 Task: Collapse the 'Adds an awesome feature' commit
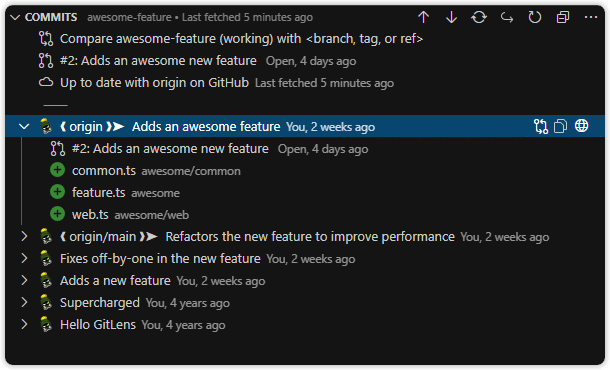[24, 126]
